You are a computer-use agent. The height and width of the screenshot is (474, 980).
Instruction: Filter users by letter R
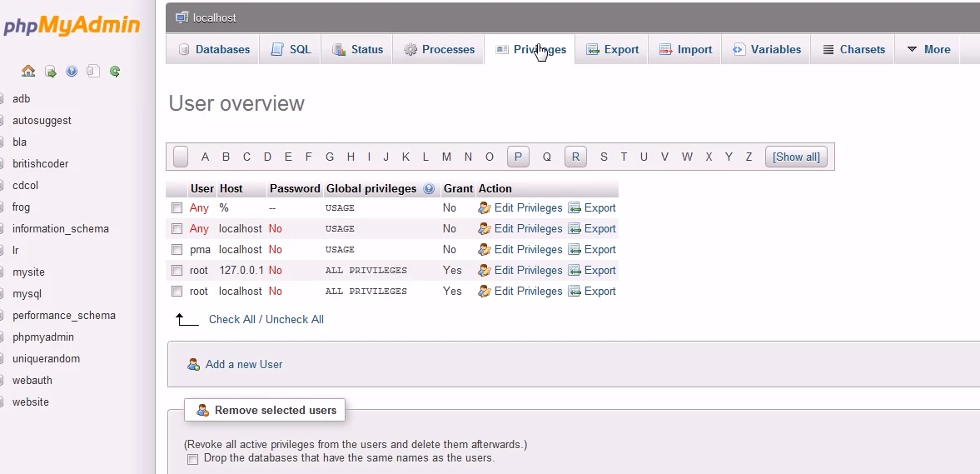(575, 157)
